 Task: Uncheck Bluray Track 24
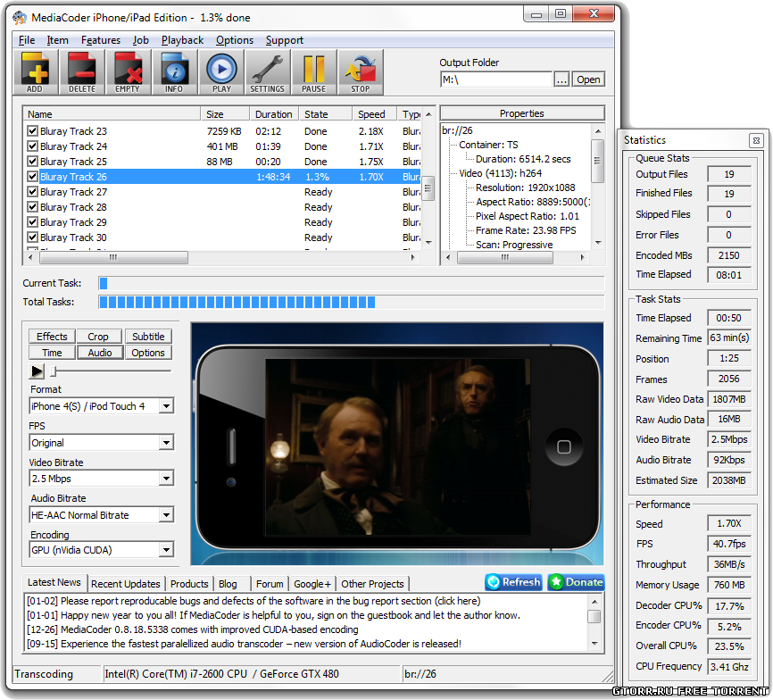coord(32,146)
